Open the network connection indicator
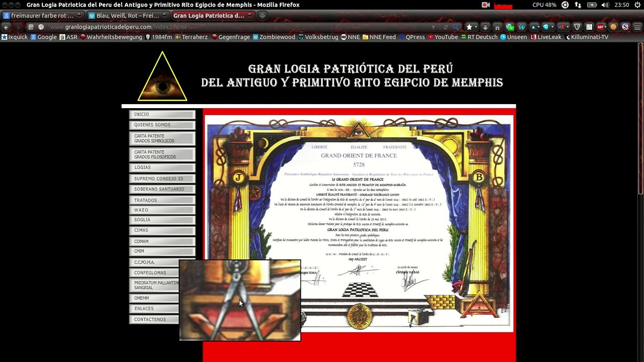 pyautogui.click(x=578, y=5)
